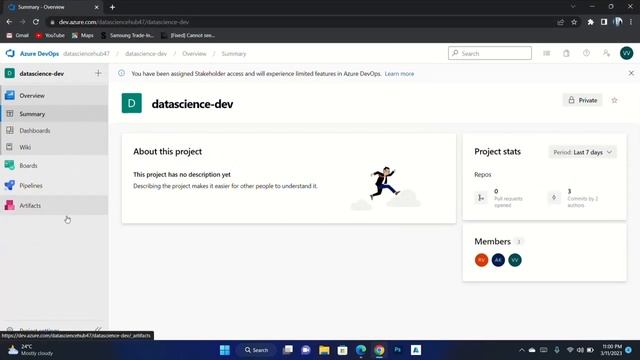Open the weather widget on taskbar
Viewport: 640px width, 360px height.
(31, 350)
